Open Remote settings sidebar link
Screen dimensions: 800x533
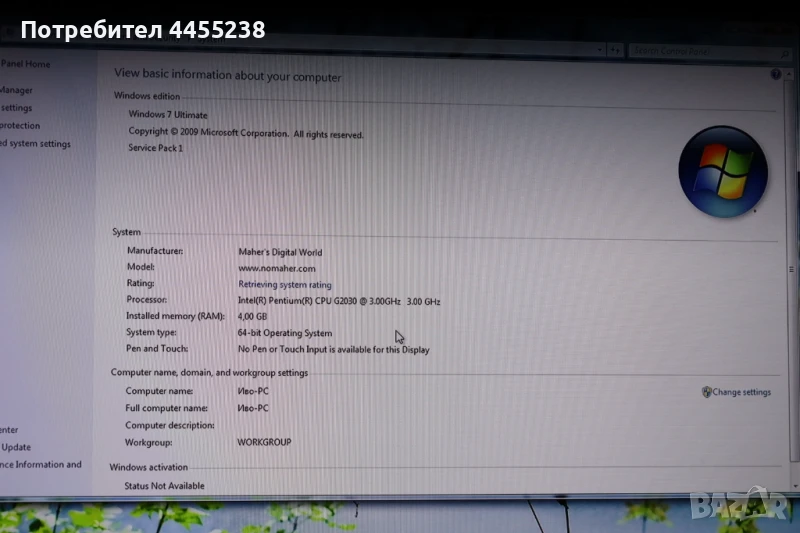pyautogui.click(x=16, y=108)
